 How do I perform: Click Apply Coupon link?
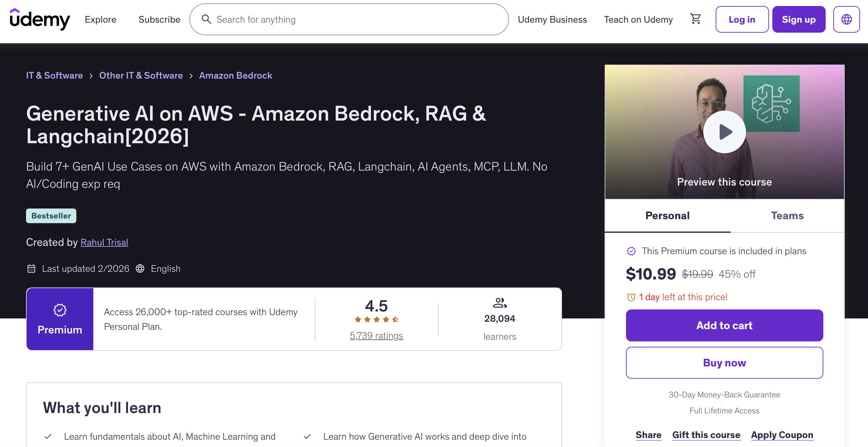[x=782, y=435]
